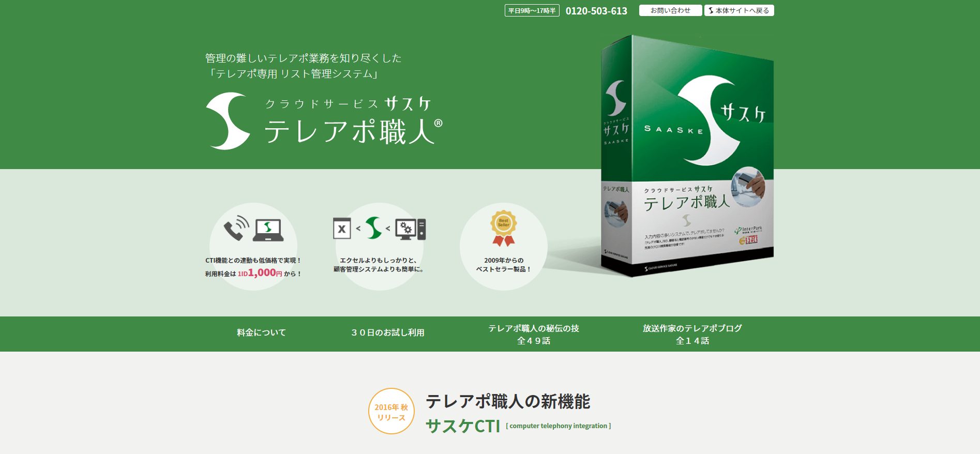Open the 料金について menu item

(x=261, y=332)
